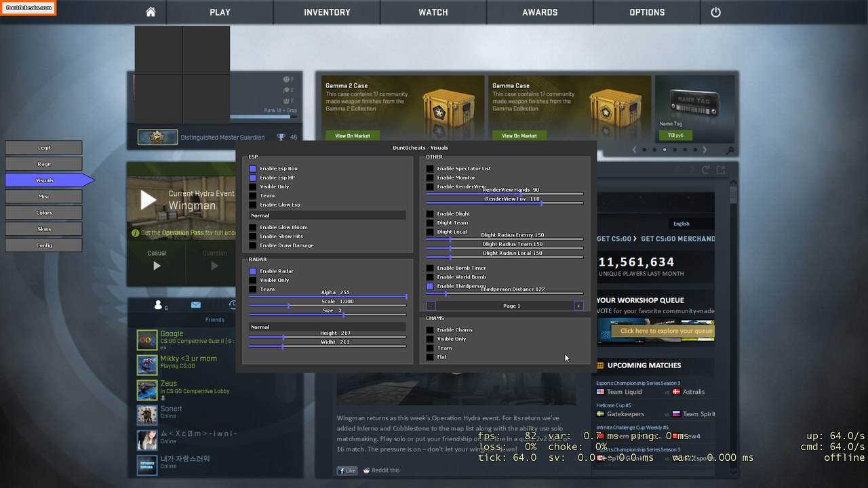Check Enable Draw Damage
The width and height of the screenshot is (868, 488).
pyautogui.click(x=253, y=245)
